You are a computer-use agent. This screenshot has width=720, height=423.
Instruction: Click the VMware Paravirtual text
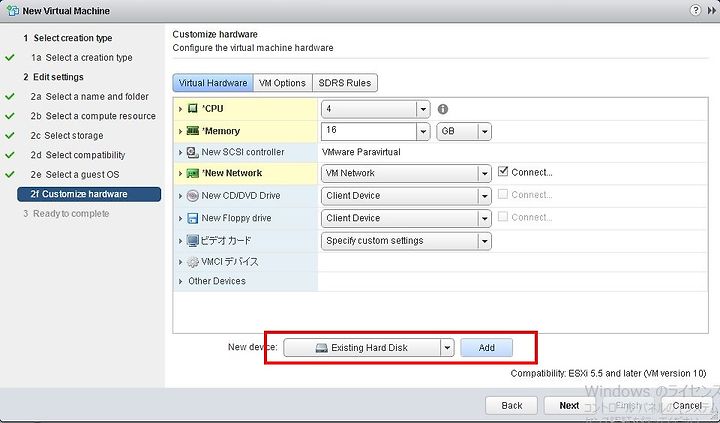[x=361, y=152]
